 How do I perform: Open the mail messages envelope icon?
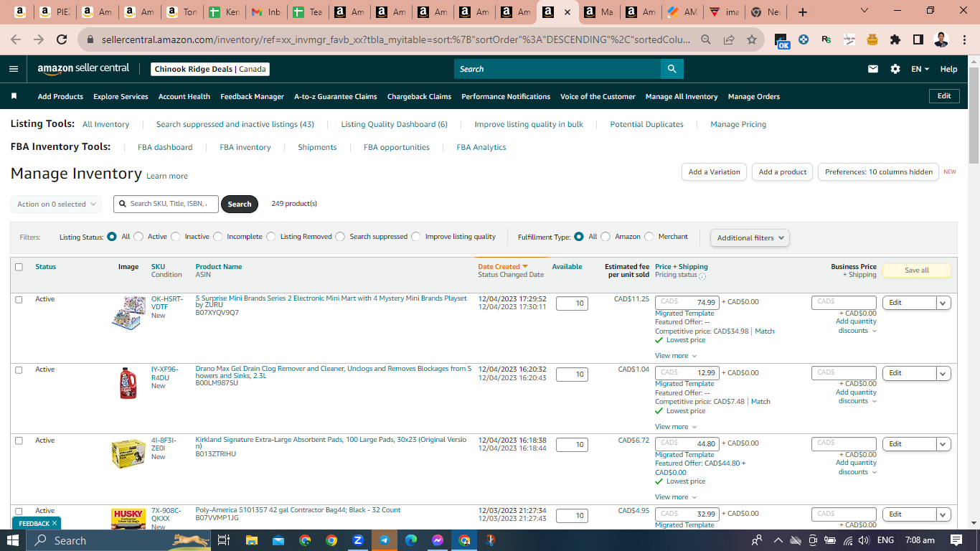(873, 69)
